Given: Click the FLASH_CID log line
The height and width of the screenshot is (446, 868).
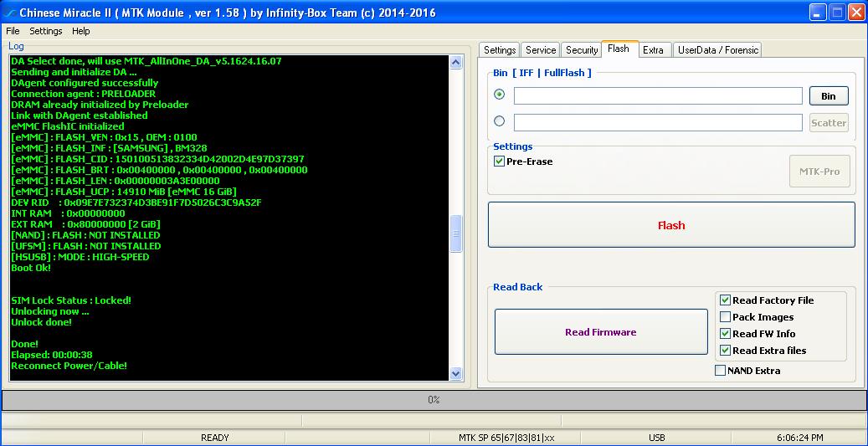Looking at the screenshot, I should tap(157, 159).
